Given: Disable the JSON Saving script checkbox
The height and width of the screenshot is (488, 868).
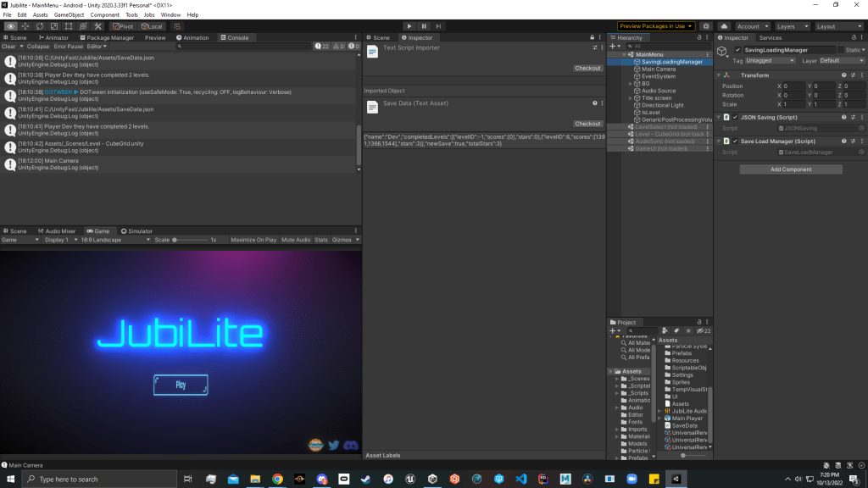Looking at the screenshot, I should click(735, 117).
